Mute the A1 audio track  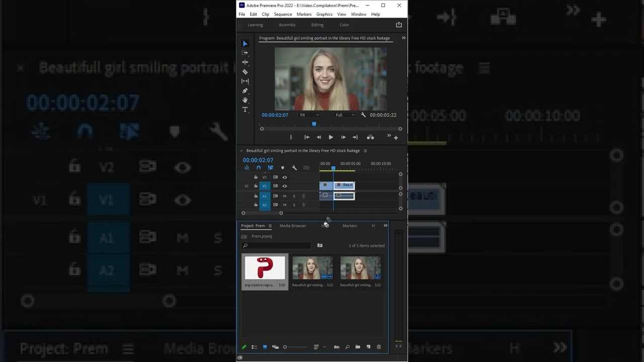tap(285, 196)
